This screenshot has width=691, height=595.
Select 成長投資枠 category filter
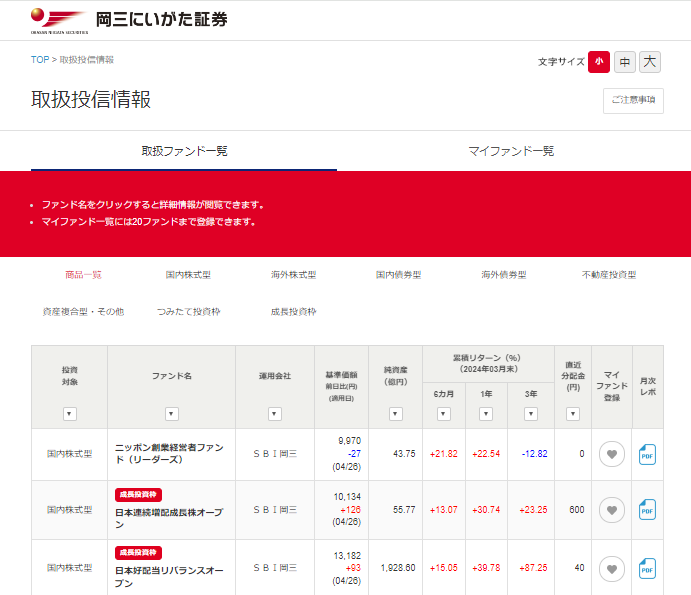[293, 312]
